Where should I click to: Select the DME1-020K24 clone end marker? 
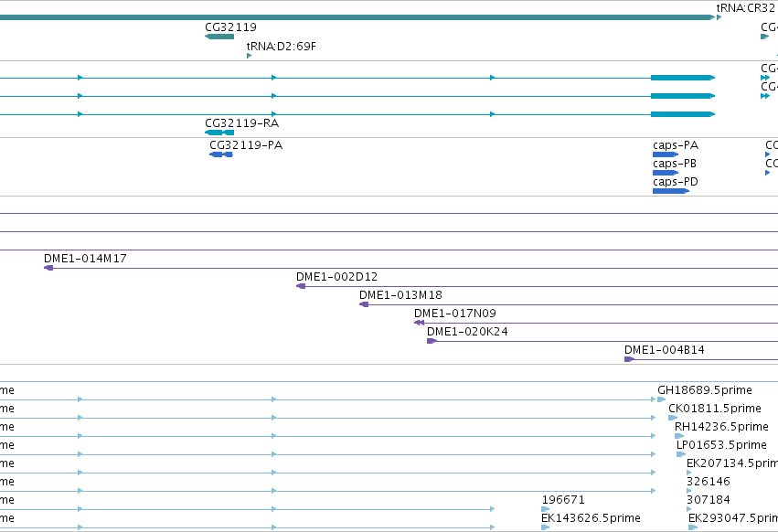pos(432,341)
